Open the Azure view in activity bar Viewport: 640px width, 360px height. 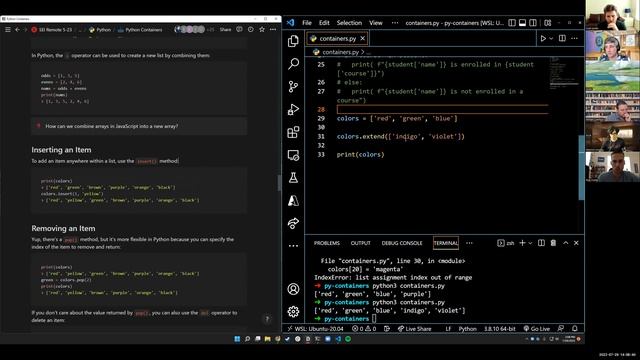click(x=293, y=200)
